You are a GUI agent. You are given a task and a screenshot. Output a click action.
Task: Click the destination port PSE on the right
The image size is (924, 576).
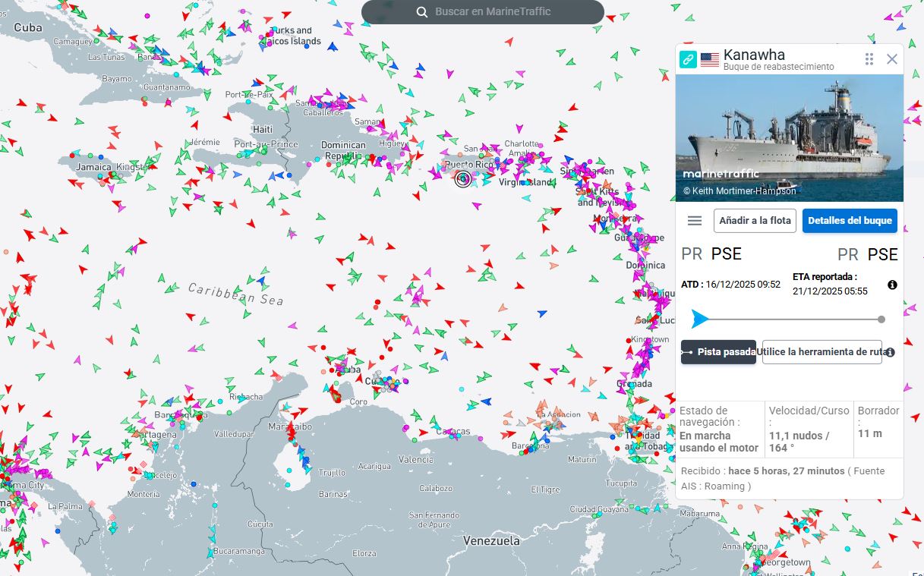click(882, 254)
